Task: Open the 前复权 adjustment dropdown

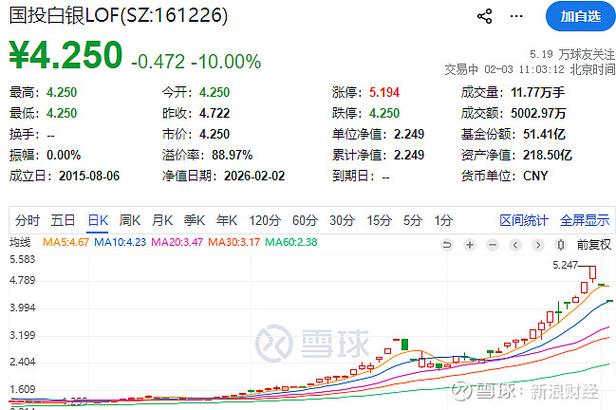Action: pyautogui.click(x=594, y=245)
